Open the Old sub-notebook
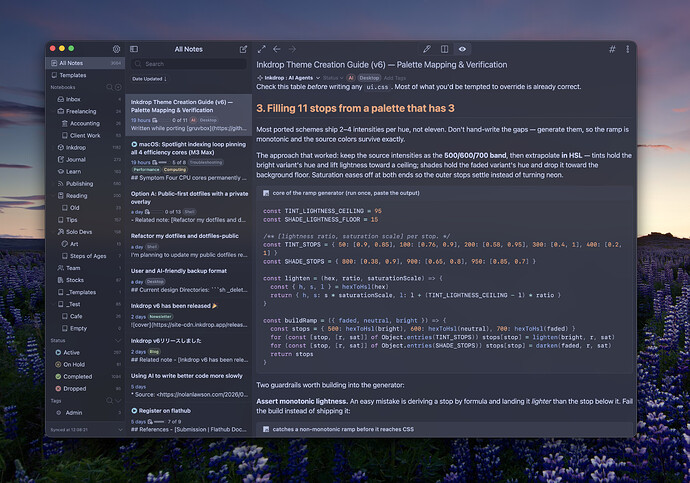 [x=85, y=208]
